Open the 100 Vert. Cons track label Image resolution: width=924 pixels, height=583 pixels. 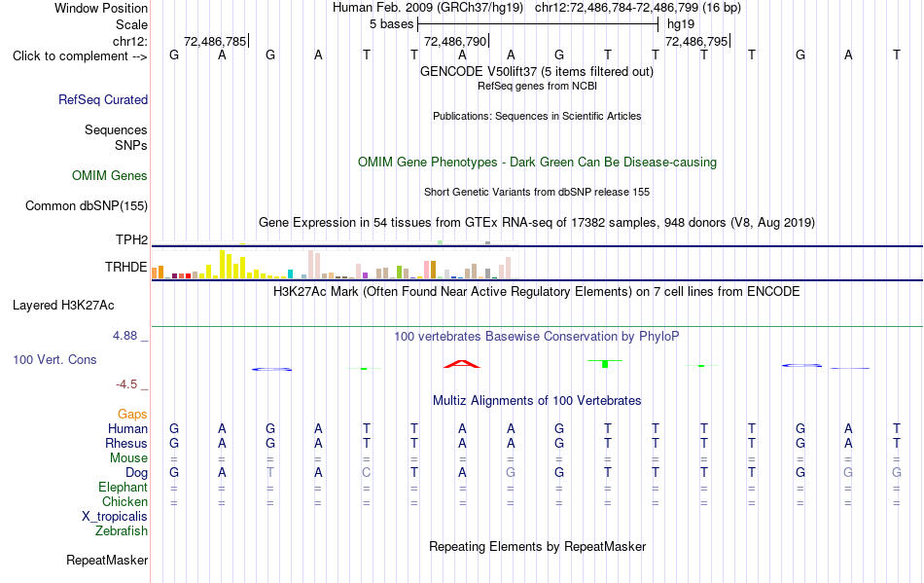pyautogui.click(x=54, y=359)
